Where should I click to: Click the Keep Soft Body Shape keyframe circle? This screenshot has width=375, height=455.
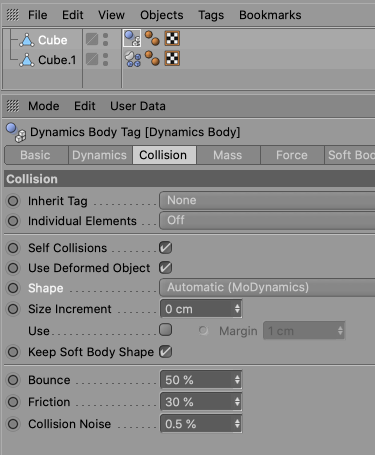pyautogui.click(x=13, y=352)
